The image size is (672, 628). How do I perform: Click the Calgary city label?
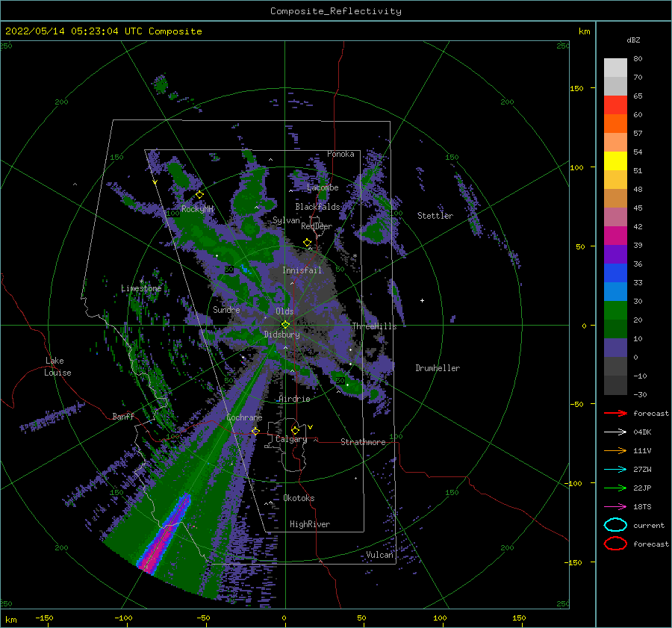pyautogui.click(x=291, y=439)
